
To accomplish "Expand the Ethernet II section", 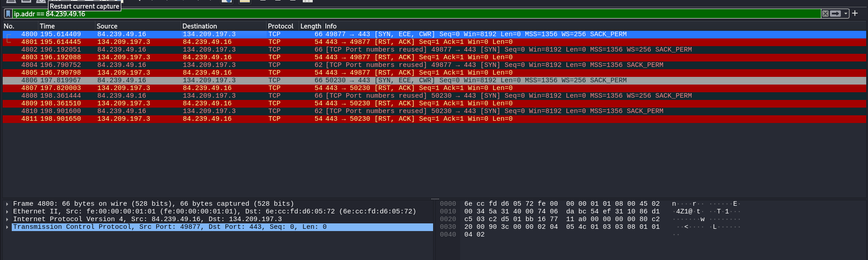I will 7,212.
